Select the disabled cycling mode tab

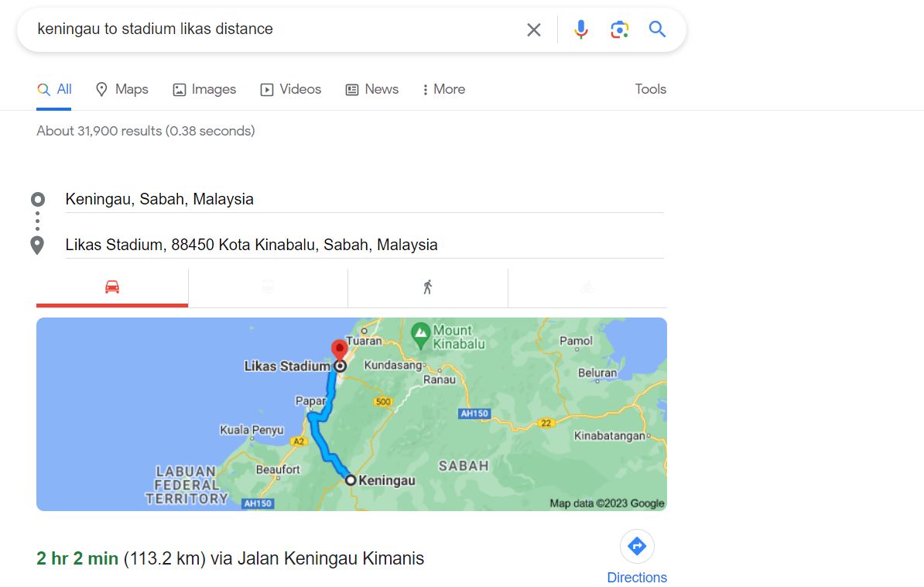click(587, 287)
